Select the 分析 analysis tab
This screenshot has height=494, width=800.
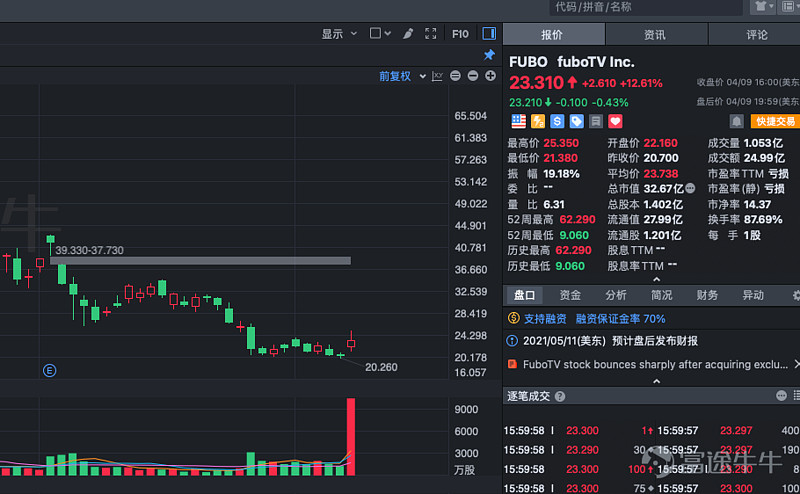pyautogui.click(x=616, y=295)
